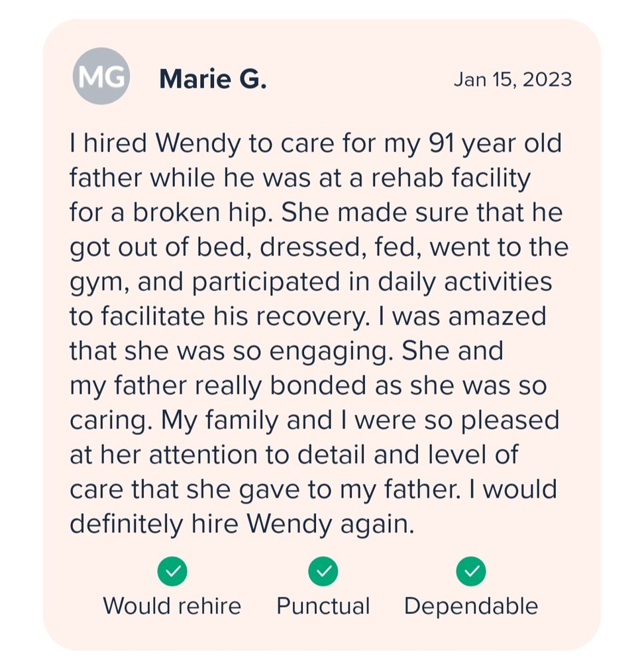
Task: Click the green checkmark above Would rehire
Action: pos(172,572)
